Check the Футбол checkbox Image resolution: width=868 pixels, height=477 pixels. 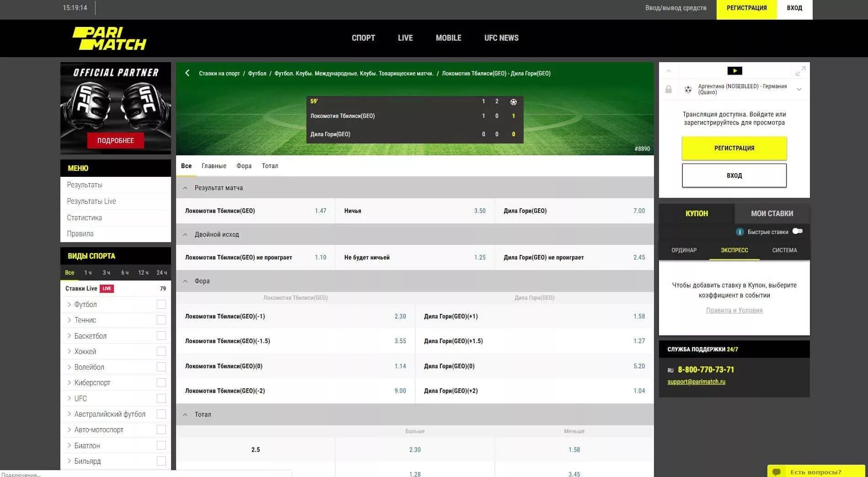161,304
